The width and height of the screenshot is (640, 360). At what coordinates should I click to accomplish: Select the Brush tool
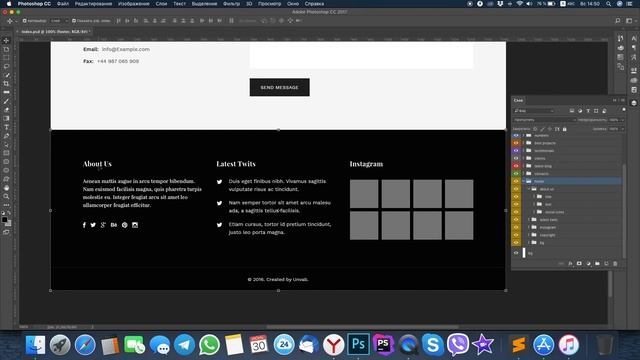(6, 101)
